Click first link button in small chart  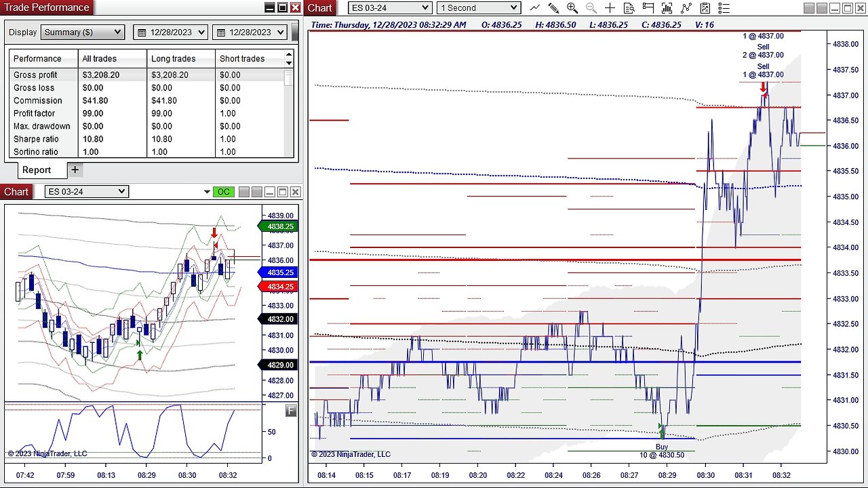pos(244,192)
